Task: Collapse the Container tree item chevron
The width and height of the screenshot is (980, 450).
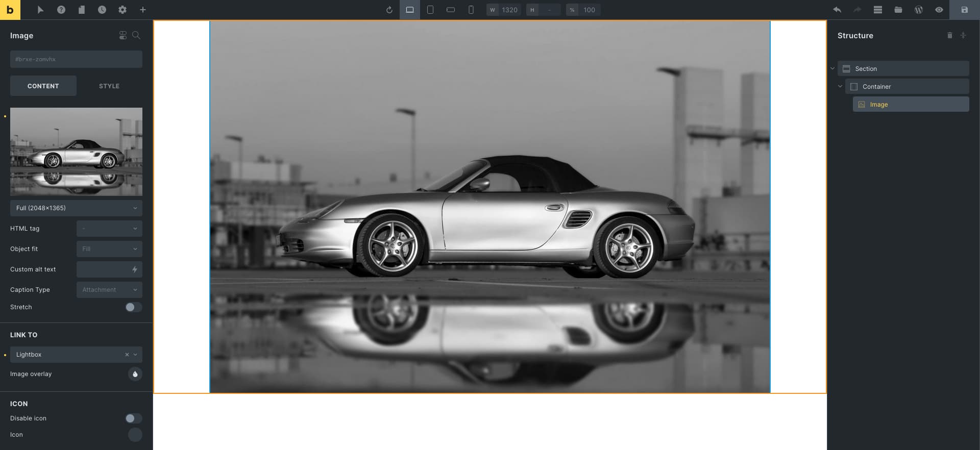Action: click(x=840, y=86)
